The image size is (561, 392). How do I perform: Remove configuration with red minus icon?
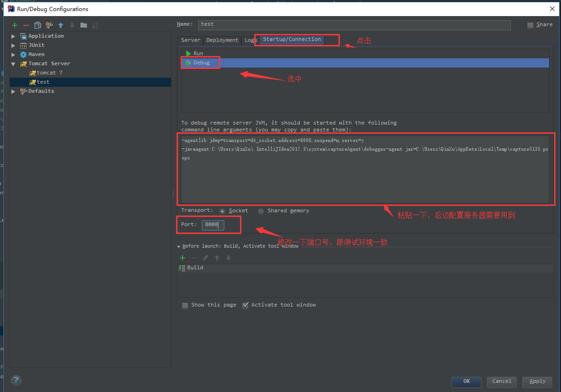pyautogui.click(x=26, y=25)
